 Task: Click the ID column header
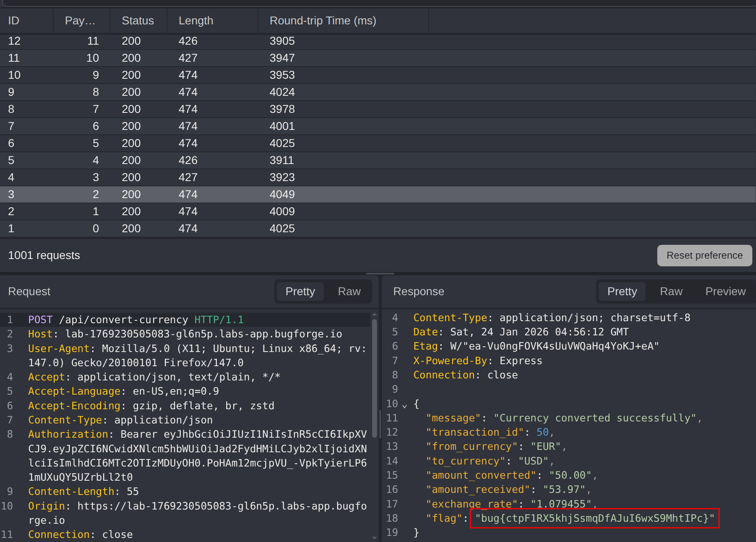tap(14, 21)
